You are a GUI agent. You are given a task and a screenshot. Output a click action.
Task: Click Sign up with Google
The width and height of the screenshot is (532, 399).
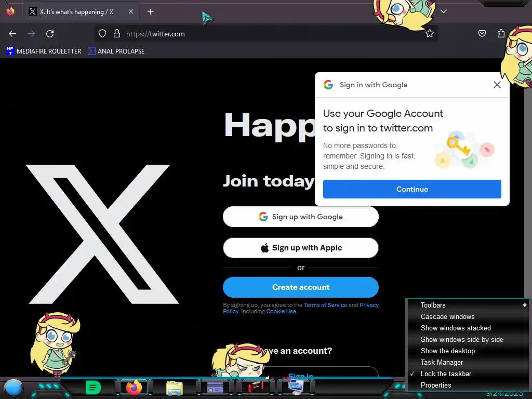point(301,217)
